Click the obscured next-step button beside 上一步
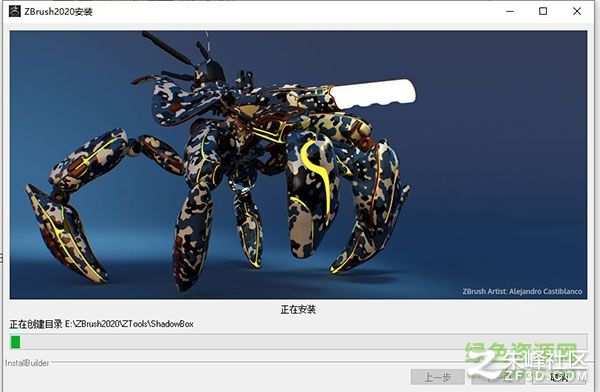The height and width of the screenshot is (392, 600). pos(498,377)
